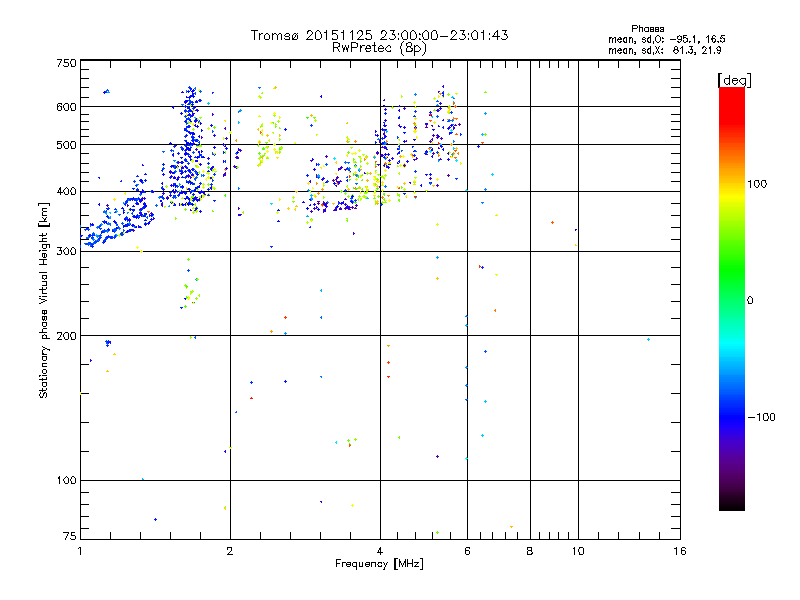Image resolution: width=800 pixels, height=600 pixels.
Task: Click the '[deg]' colorbar unit label
Action: click(x=734, y=80)
